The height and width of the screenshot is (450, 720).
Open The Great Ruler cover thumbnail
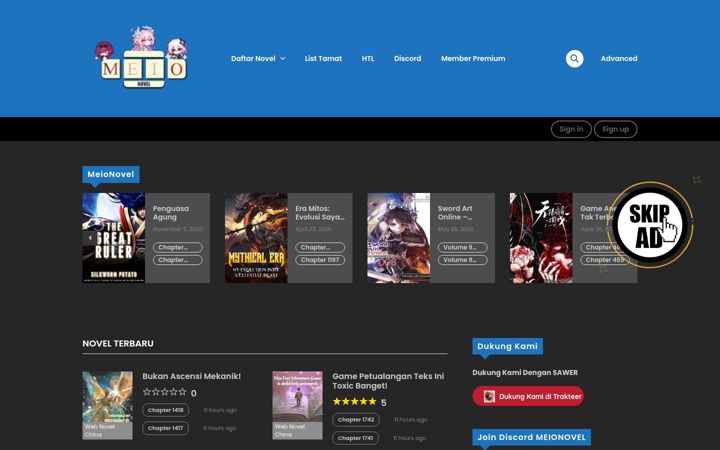(x=113, y=237)
